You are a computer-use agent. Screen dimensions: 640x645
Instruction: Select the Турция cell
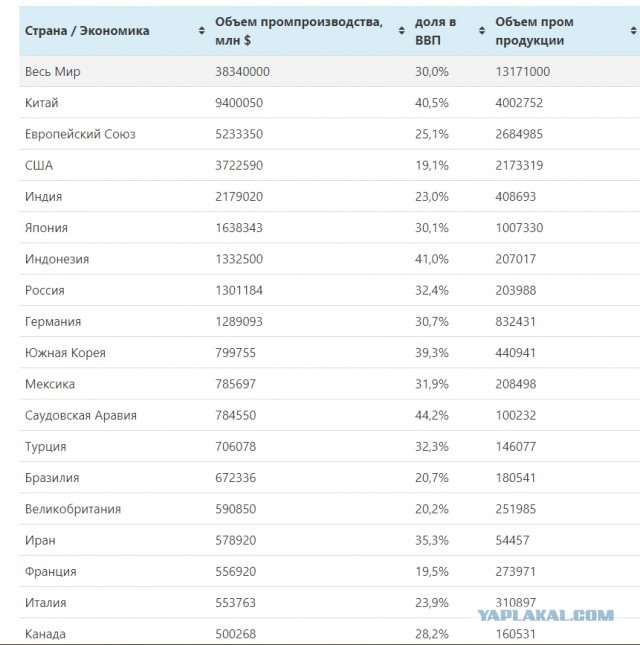pos(46,447)
